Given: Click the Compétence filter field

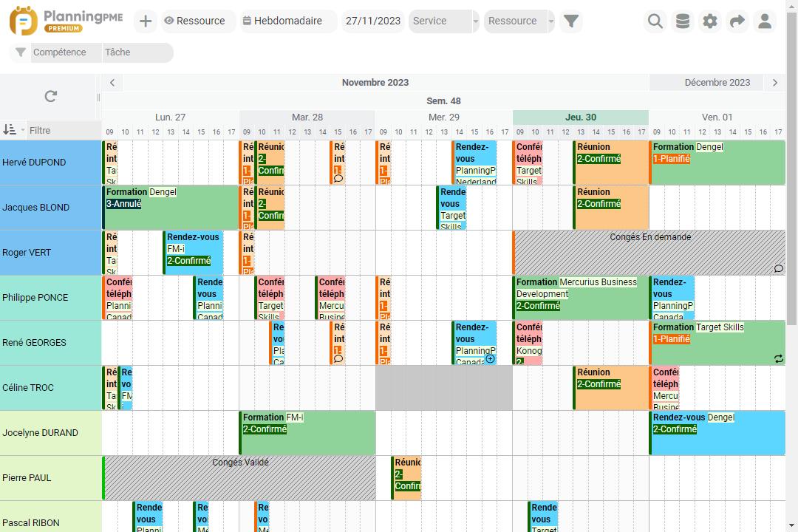Looking at the screenshot, I should (x=66, y=52).
